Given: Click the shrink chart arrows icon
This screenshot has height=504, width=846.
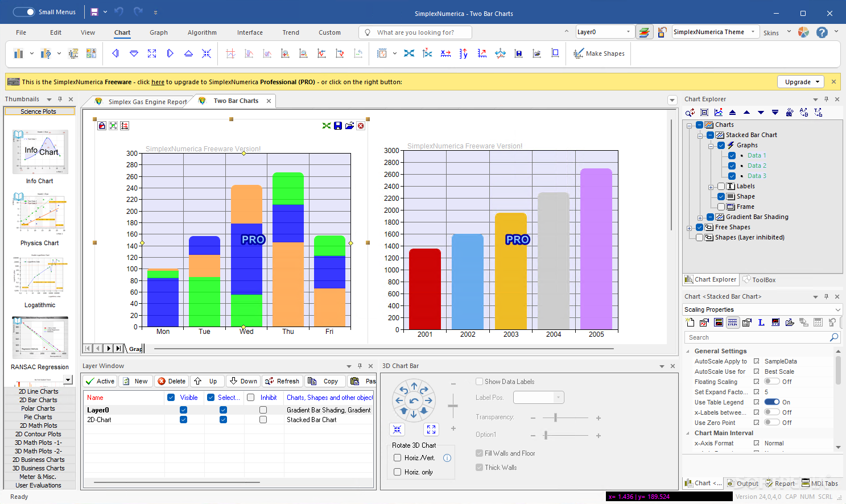Looking at the screenshot, I should point(207,53).
